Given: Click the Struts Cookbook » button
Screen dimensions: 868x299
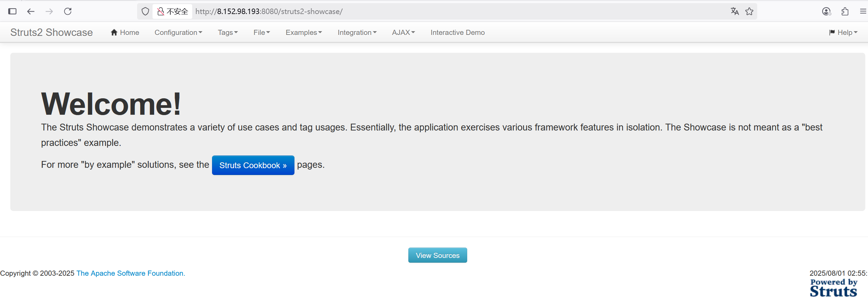Looking at the screenshot, I should [x=253, y=165].
